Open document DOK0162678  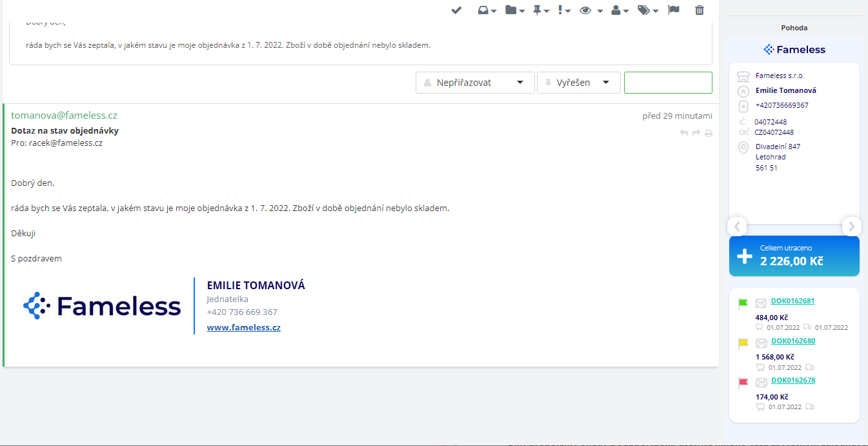tap(793, 381)
